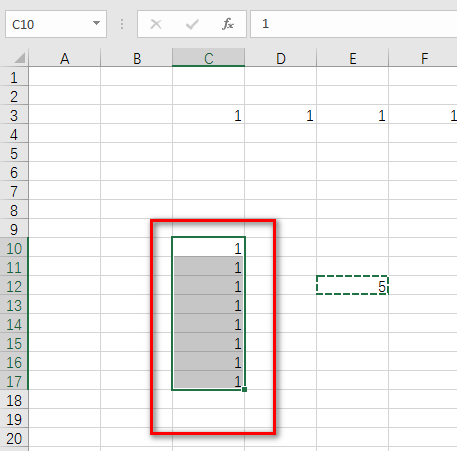
Task: Click cell C13 containing 1
Action: 209,304
